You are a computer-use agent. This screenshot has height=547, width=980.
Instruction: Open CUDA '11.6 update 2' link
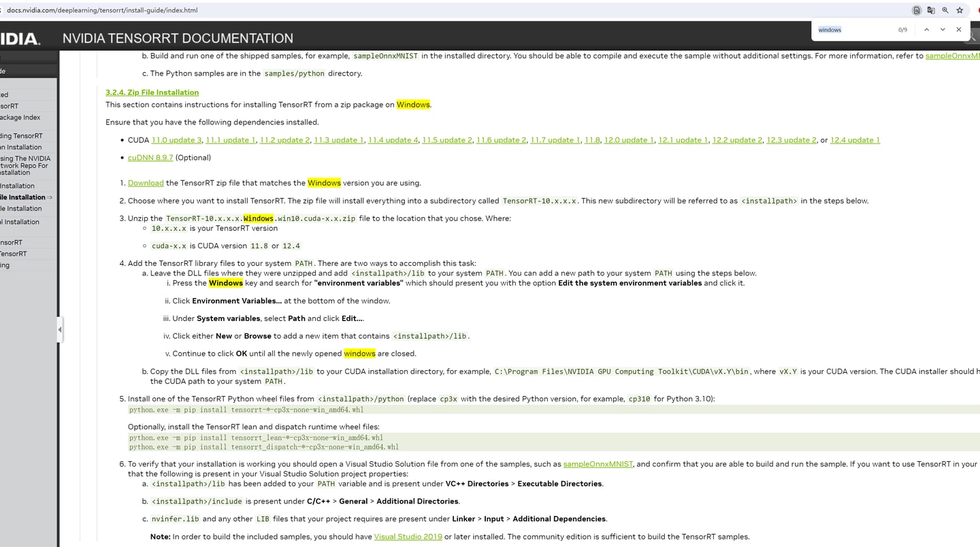(x=502, y=140)
